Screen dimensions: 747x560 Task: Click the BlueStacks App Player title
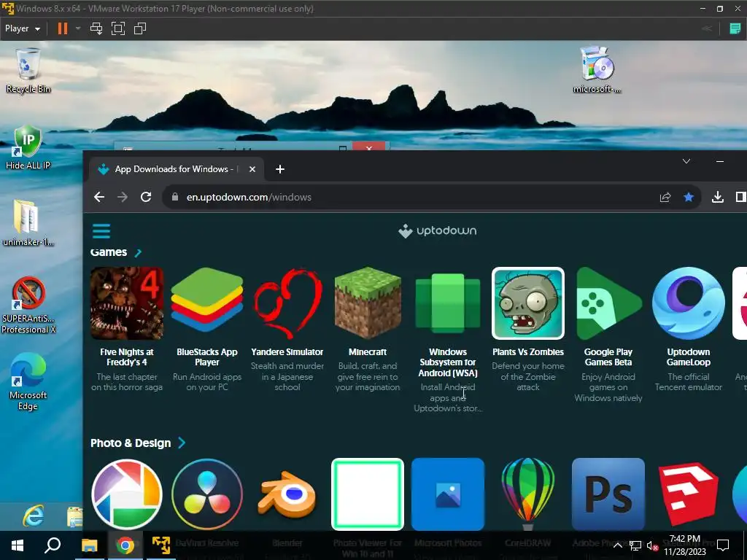[x=206, y=357]
